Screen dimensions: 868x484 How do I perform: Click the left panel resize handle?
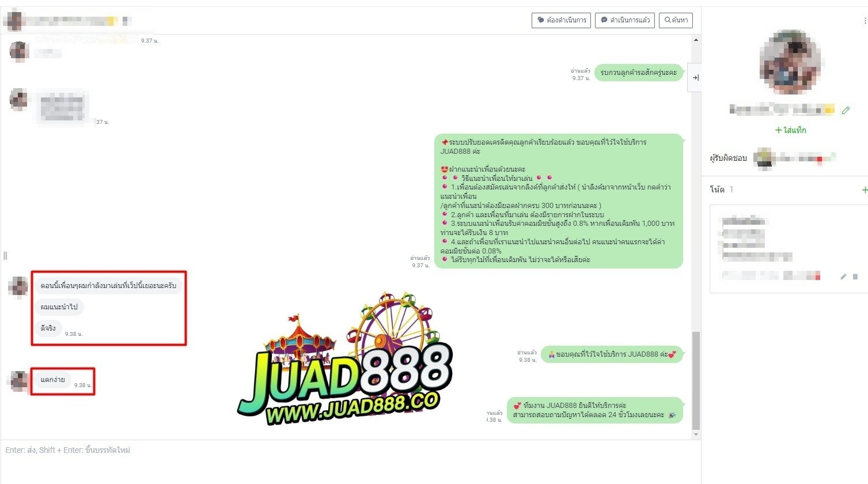[x=5, y=256]
